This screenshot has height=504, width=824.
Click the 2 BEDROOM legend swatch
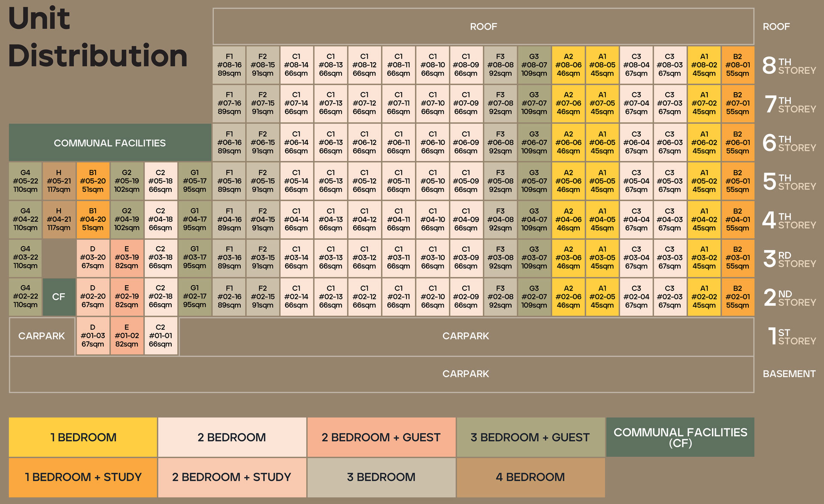click(232, 437)
